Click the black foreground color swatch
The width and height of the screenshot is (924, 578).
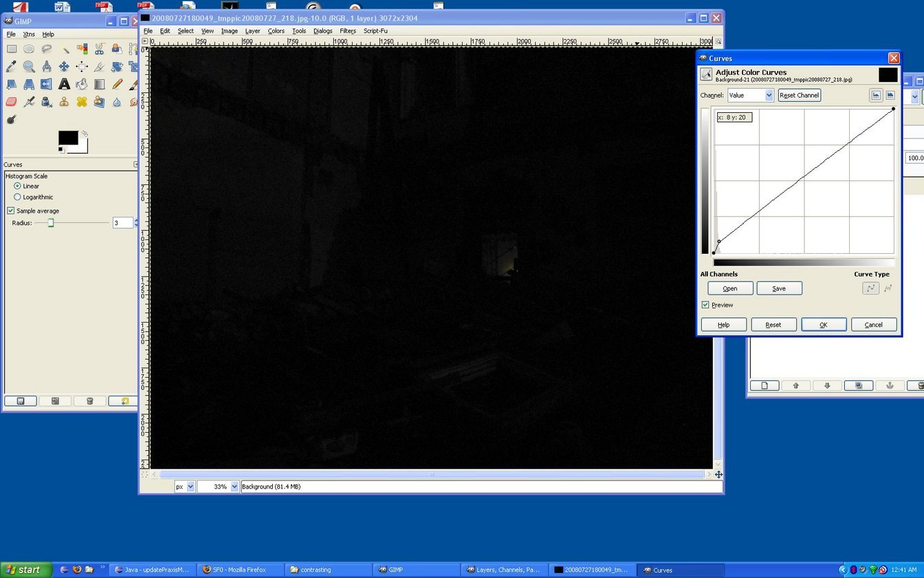(67, 138)
